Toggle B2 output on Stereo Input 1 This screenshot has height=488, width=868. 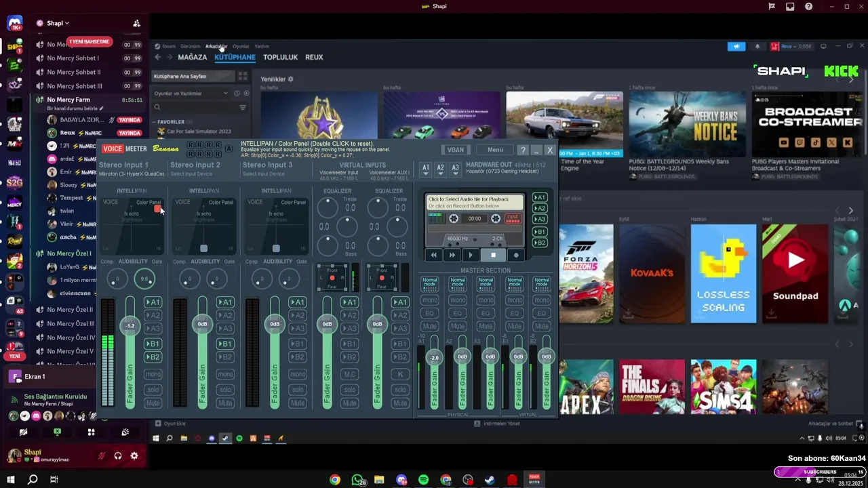click(153, 357)
